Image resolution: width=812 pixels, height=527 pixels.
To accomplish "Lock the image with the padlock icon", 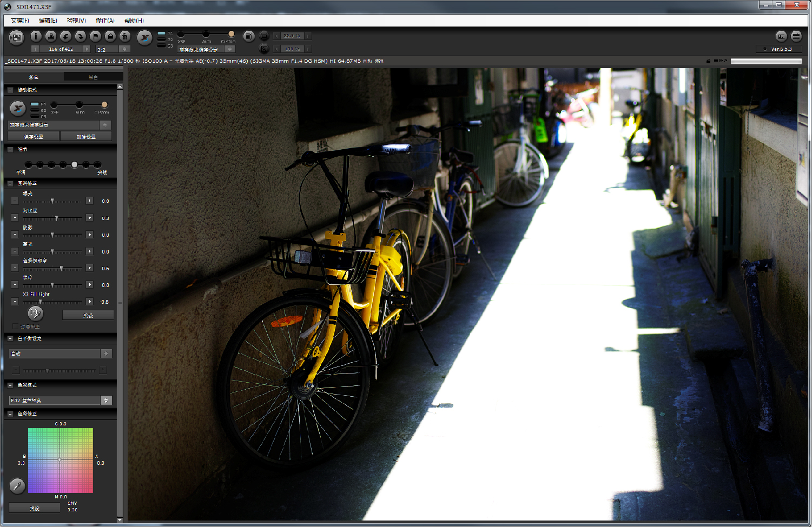I will [110, 36].
